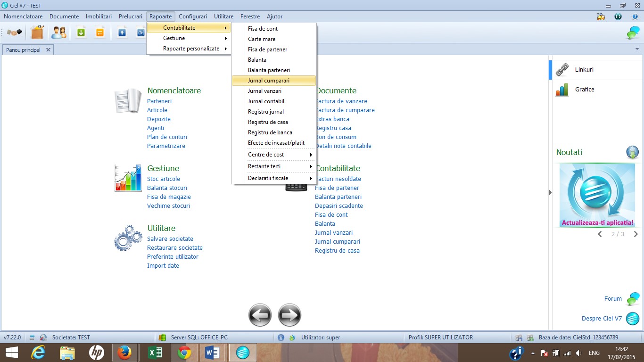Open Internet Explorer from the taskbar
Screen dimensions: 644x362
38,353
